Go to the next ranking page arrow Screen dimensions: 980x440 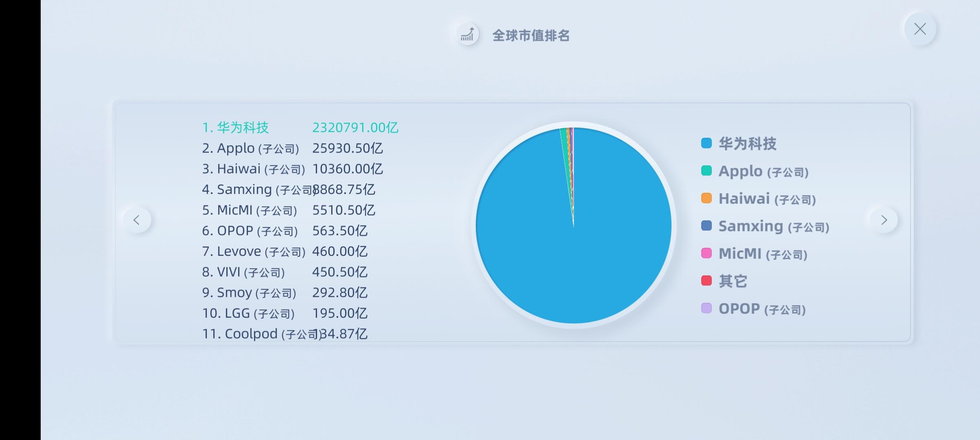884,220
